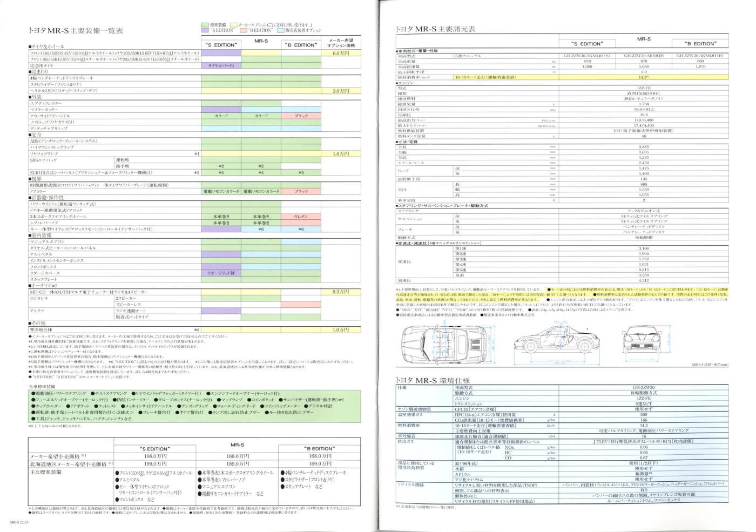Viewport: 756px width, 532px height.
Task: Click the yellow メーカーオプション legend swatch
Action: click(233, 25)
